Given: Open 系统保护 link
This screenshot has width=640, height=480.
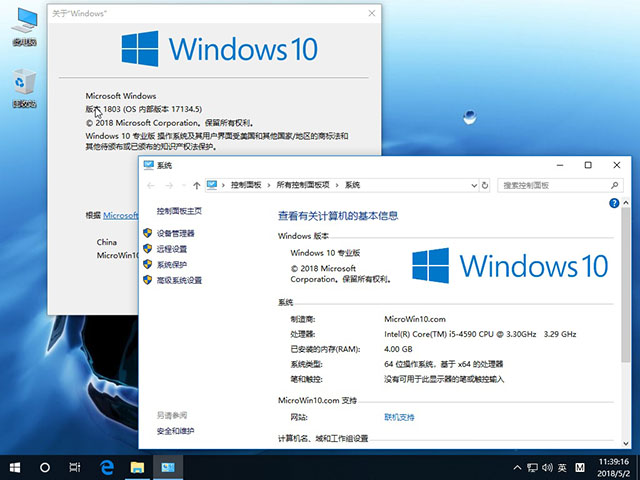Looking at the screenshot, I should coord(172,264).
